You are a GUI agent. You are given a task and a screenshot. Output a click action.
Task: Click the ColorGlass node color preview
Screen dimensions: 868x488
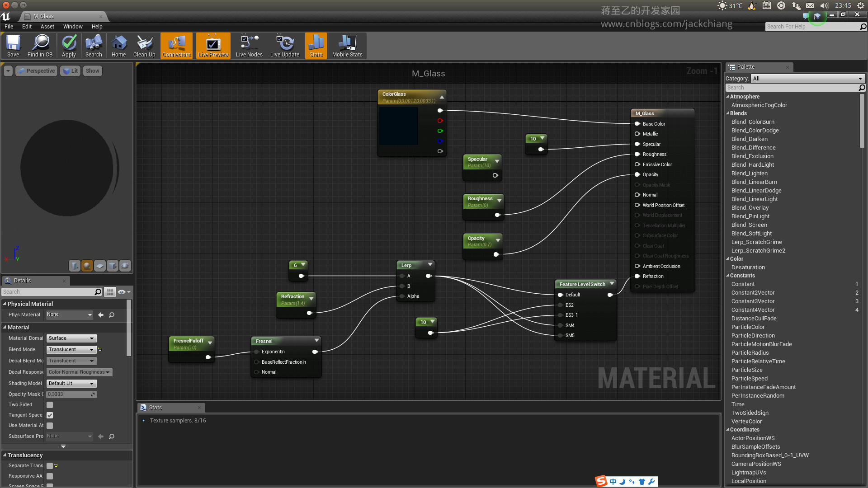398,126
